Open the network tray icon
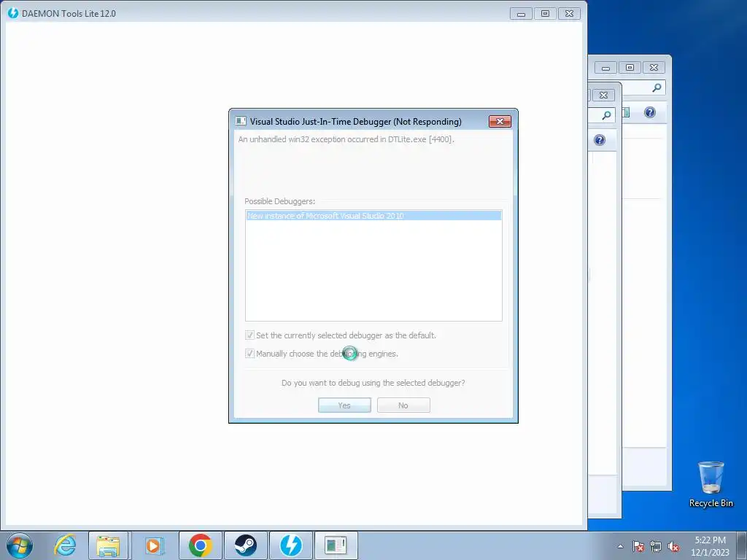The width and height of the screenshot is (747, 560). point(656,546)
